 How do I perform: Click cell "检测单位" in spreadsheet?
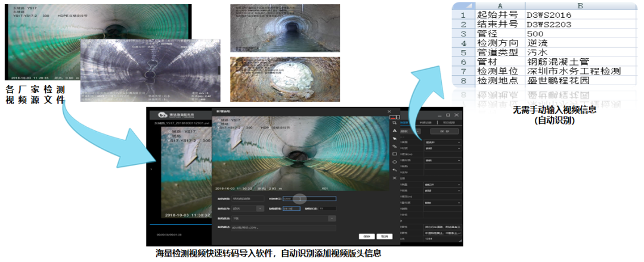(x=499, y=71)
